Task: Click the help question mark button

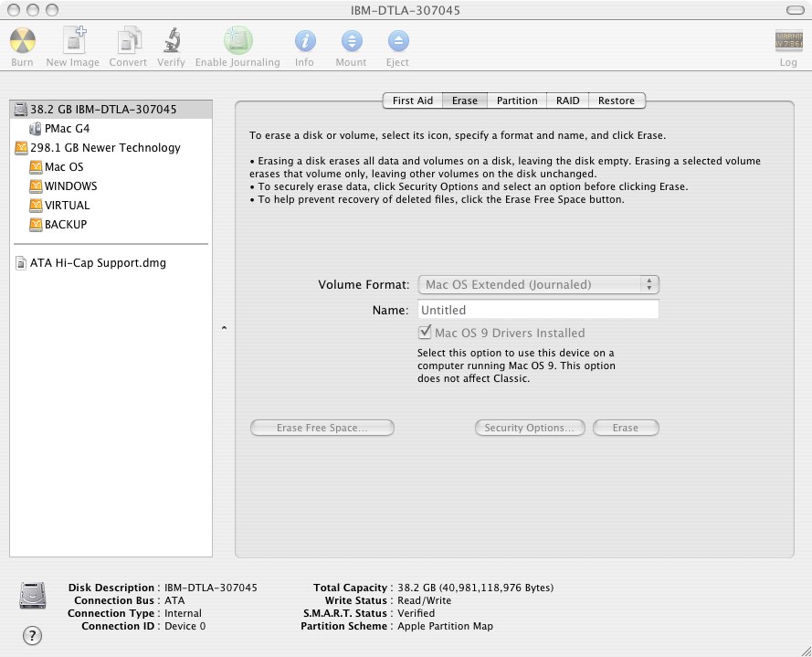Action: tap(32, 635)
